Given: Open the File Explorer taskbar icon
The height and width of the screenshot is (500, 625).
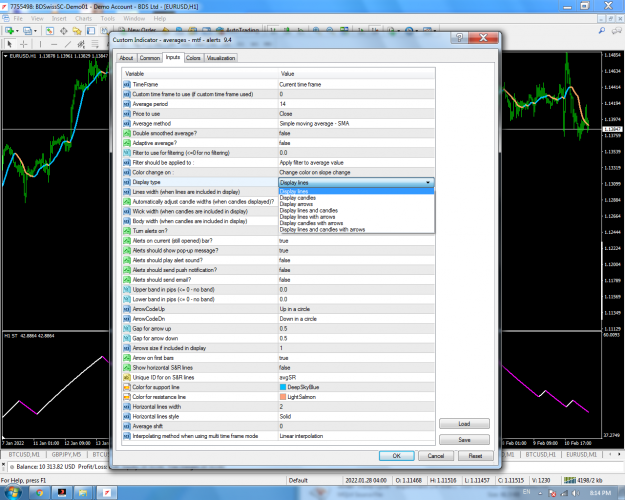Looking at the screenshot, I should pyautogui.click(x=83, y=493).
